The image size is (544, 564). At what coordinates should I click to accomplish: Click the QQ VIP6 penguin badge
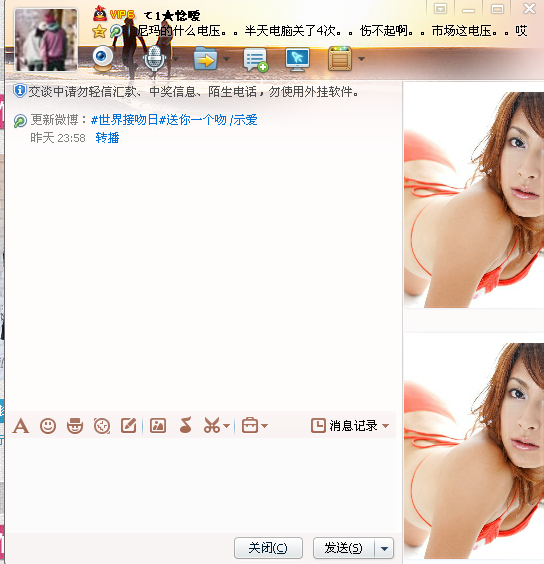coord(113,14)
